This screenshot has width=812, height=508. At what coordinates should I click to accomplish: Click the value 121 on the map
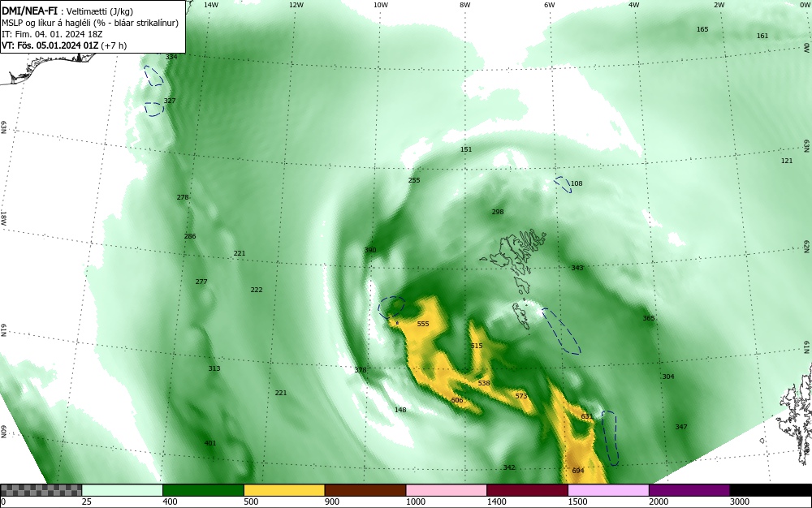[x=787, y=161]
